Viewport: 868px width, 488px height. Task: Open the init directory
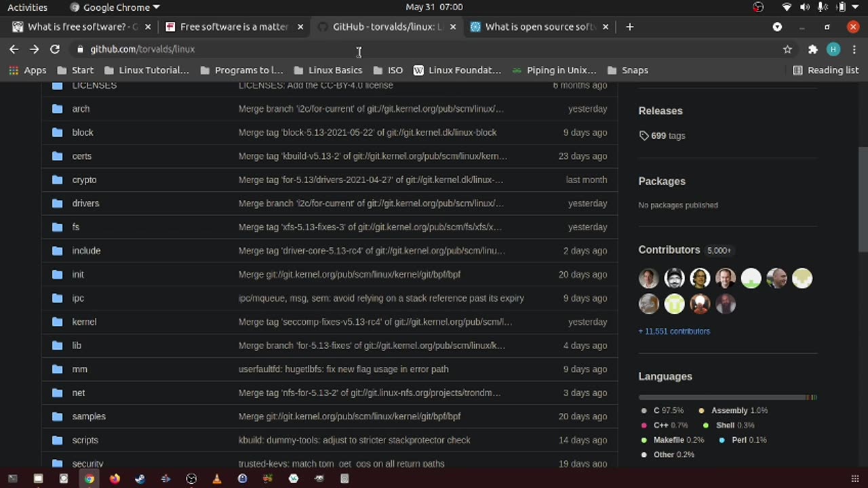[78, 274]
